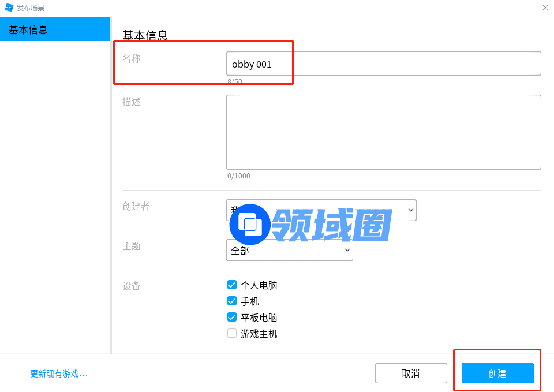The image size is (554, 392).
Task: Disable the 平板电脑 device checkbox
Action: tap(232, 317)
